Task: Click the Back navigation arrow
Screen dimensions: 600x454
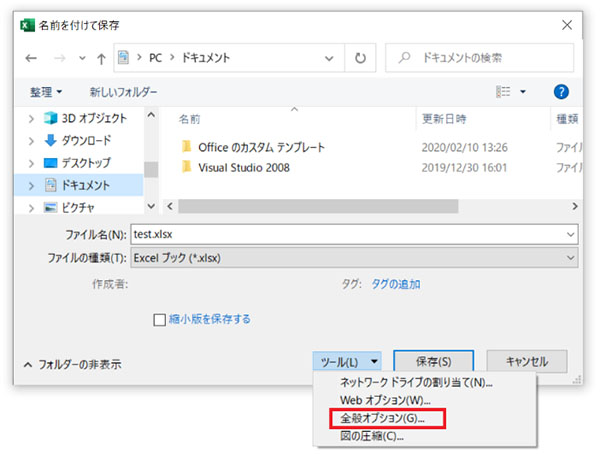Action: tap(31, 58)
